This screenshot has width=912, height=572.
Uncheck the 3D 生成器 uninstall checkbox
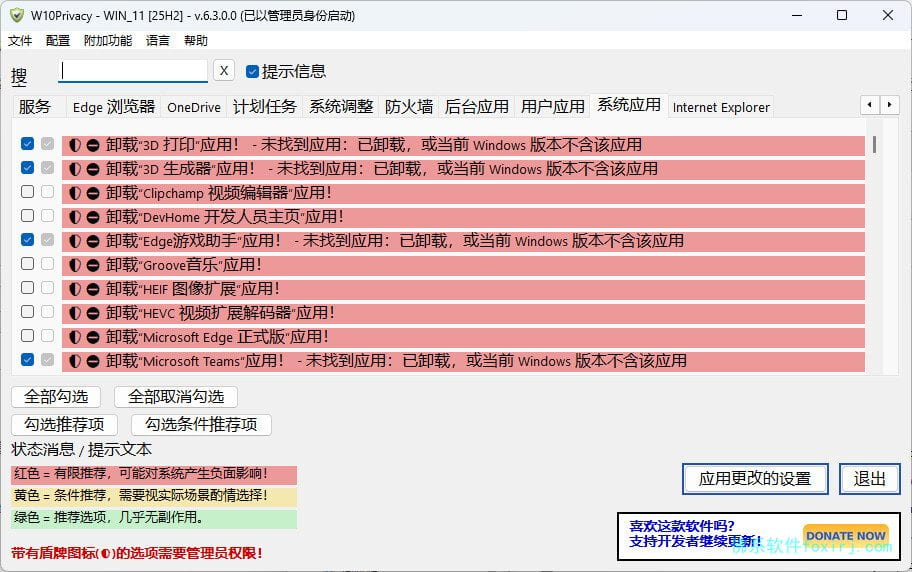tap(27, 168)
